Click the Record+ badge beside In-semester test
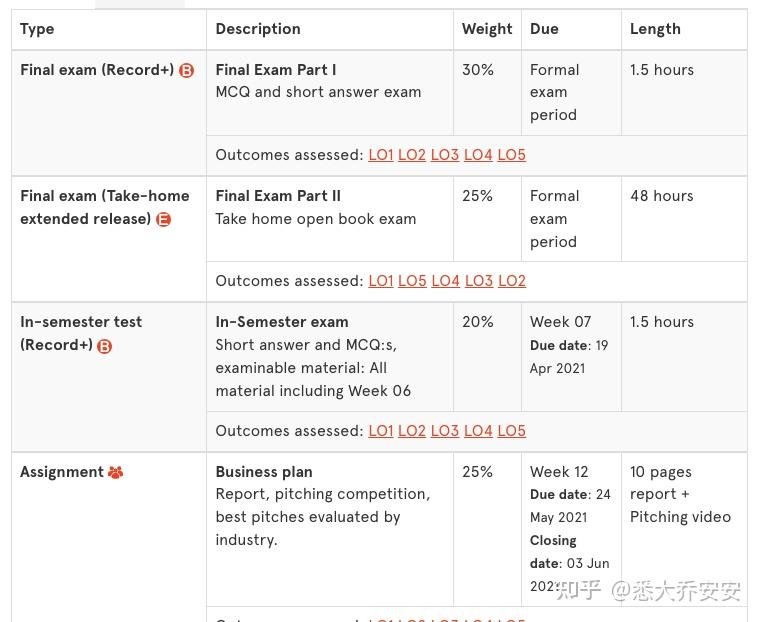 (104, 346)
